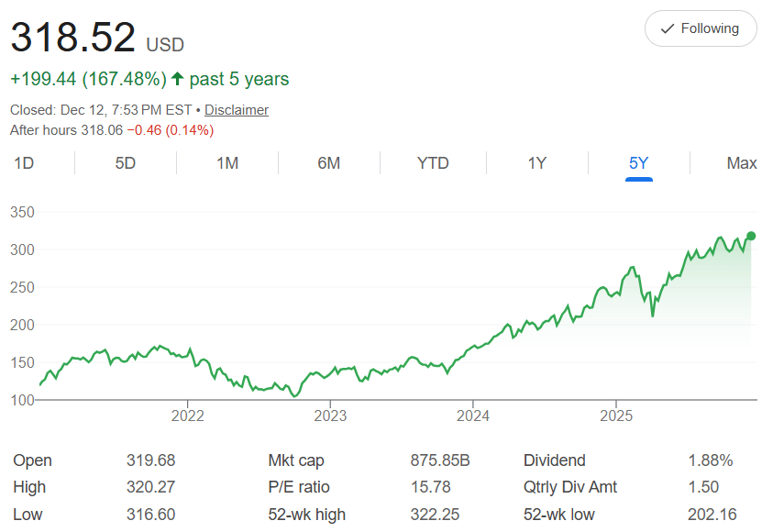Toggle the Following button
Viewport: 773px width, 532px height.
pos(701,28)
